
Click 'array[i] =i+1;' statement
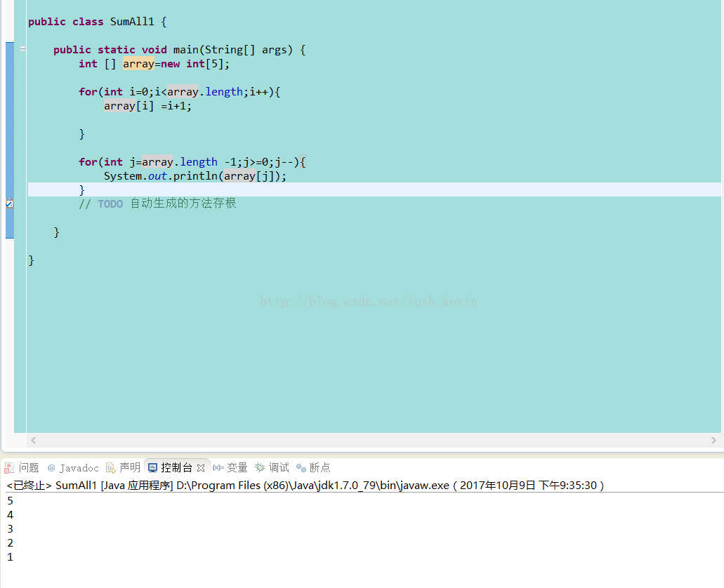tap(147, 106)
